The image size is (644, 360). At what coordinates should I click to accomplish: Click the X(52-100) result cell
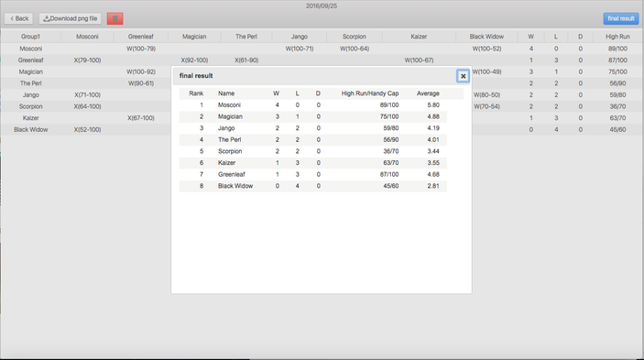pos(87,129)
